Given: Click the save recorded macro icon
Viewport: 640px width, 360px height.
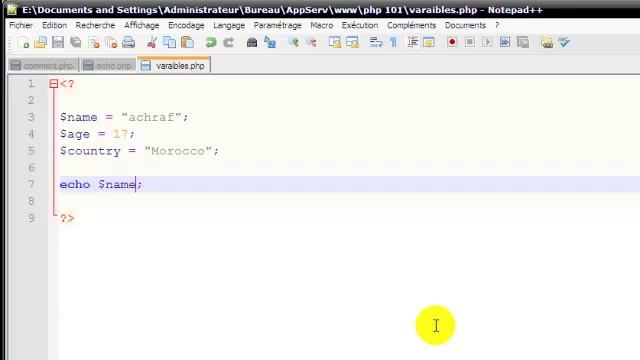Looking at the screenshot, I should (522, 42).
